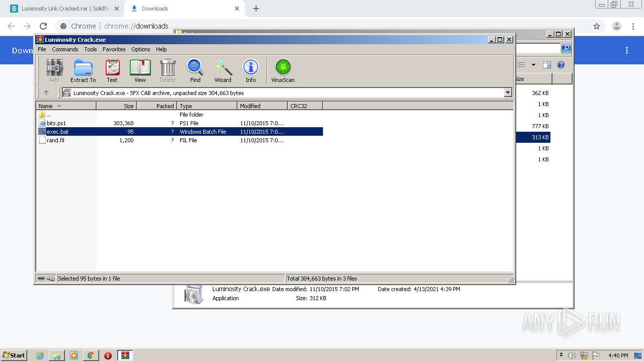
Task: Click the Start button
Action: point(14,355)
